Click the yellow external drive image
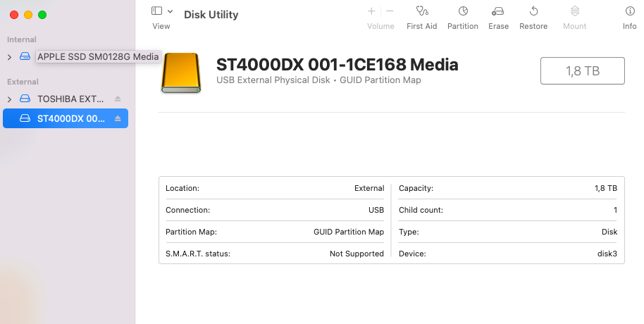Viewport: 644px width, 324px height. pyautogui.click(x=182, y=73)
